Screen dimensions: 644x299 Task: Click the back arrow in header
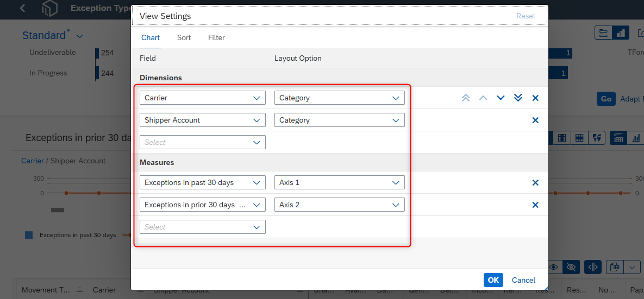(23, 8)
